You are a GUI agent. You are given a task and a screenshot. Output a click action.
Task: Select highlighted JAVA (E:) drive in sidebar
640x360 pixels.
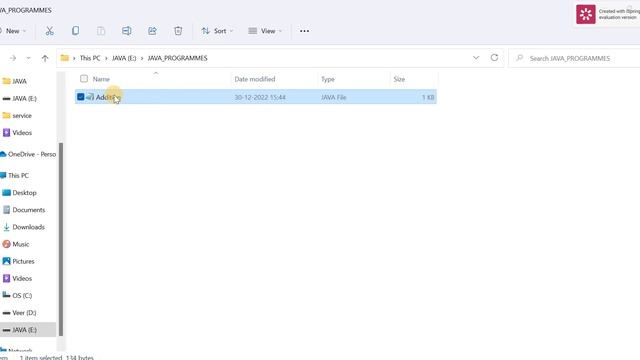[x=28, y=330]
